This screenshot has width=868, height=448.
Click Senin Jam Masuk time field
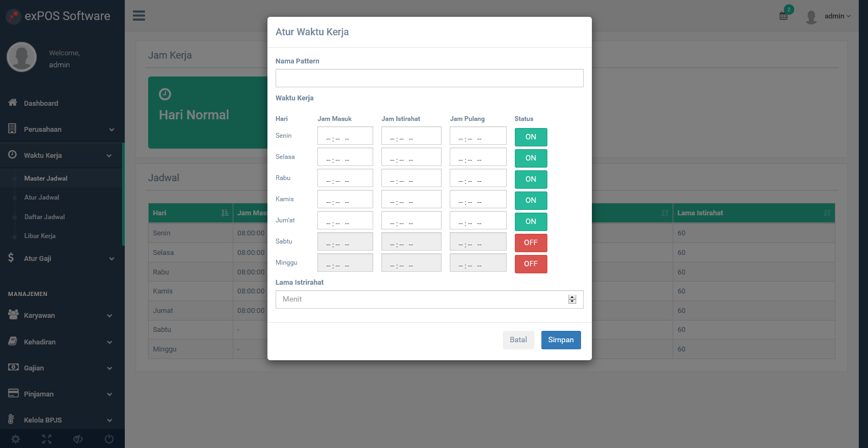point(345,136)
